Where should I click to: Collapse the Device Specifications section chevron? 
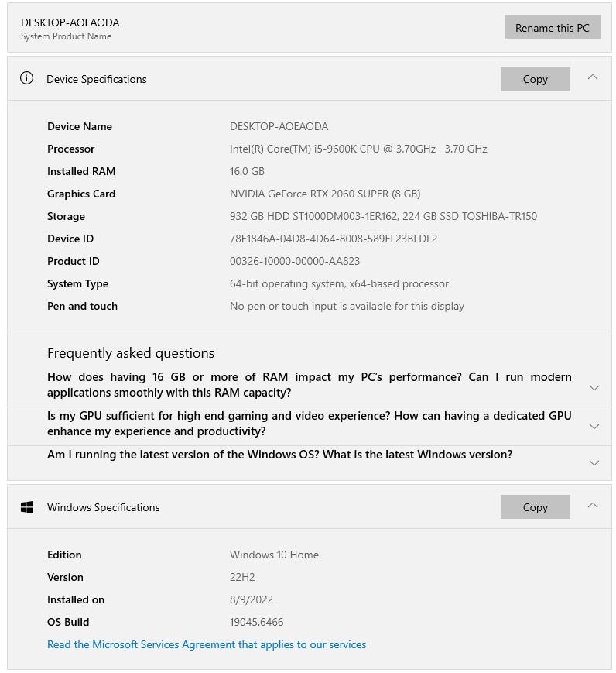pyautogui.click(x=593, y=77)
